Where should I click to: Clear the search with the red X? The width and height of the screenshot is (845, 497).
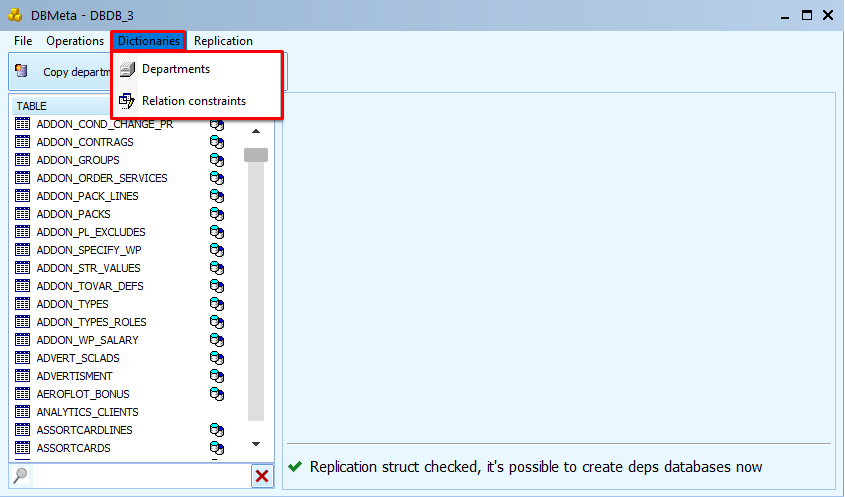tap(262, 476)
